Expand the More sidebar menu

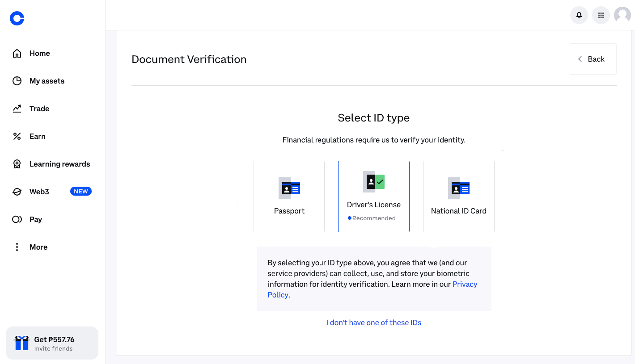pyautogui.click(x=17, y=247)
